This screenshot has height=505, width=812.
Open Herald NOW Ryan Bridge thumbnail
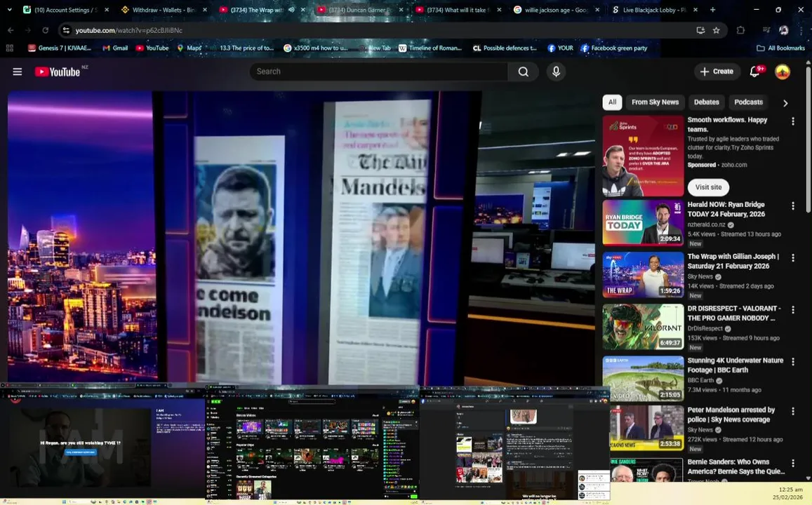[643, 222]
